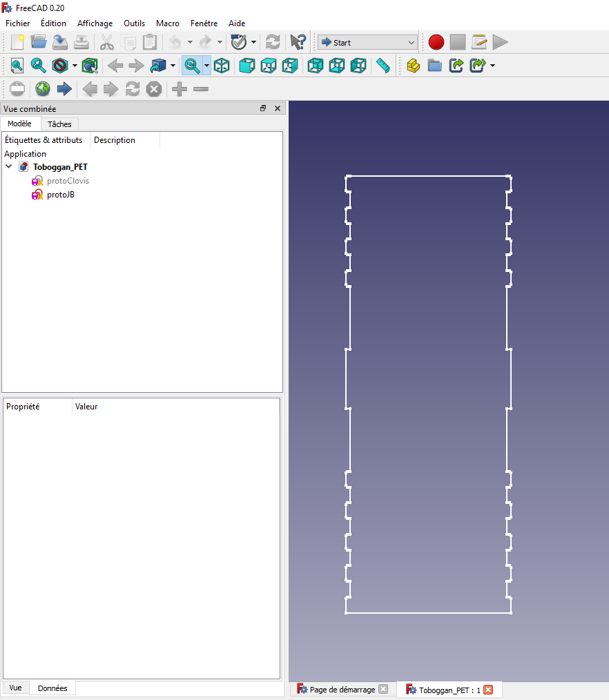Viewport: 609px width, 700px height.
Task: Close the Toboggan_PET : 1 document tab
Action: pyautogui.click(x=488, y=690)
